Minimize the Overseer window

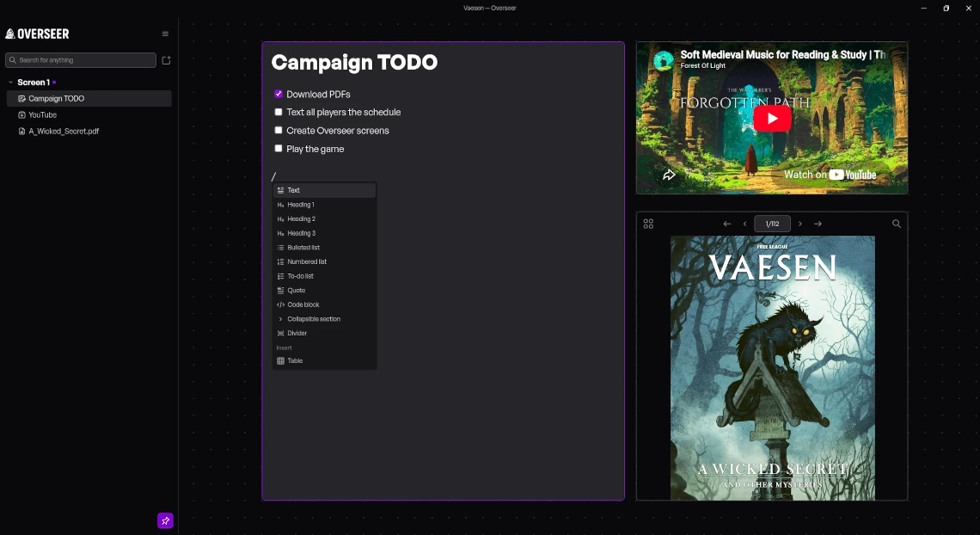point(924,8)
